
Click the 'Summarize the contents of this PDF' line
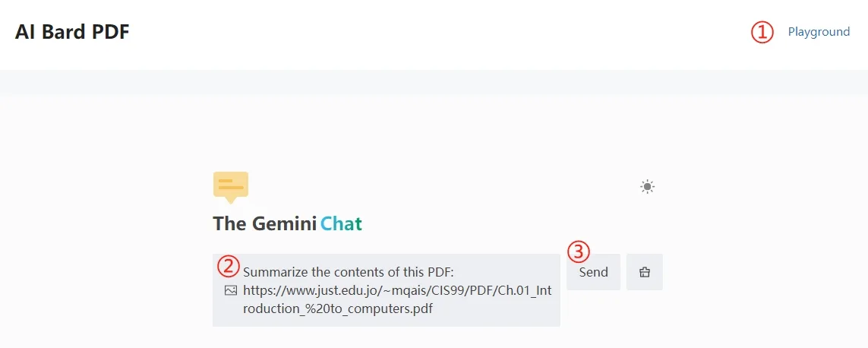(x=349, y=272)
